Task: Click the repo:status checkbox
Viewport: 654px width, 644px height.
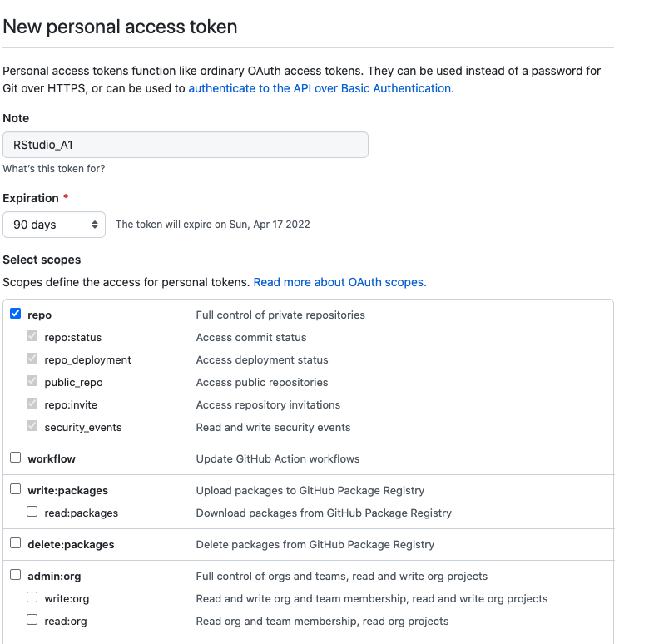Action: 32,336
